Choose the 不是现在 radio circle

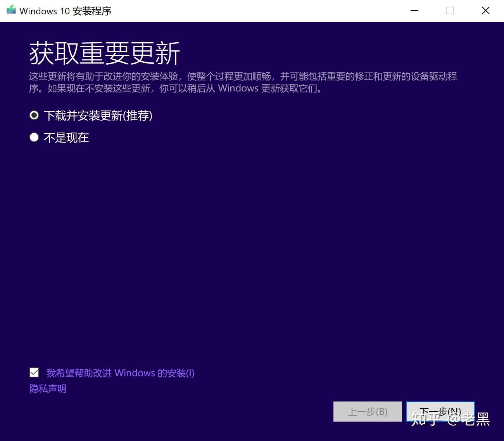(x=34, y=137)
